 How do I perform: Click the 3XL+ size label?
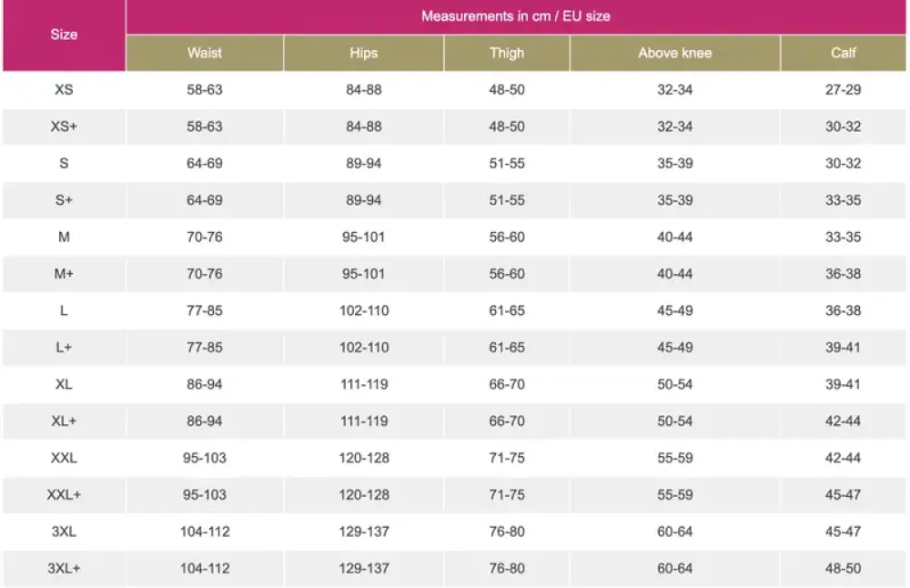click(64, 568)
